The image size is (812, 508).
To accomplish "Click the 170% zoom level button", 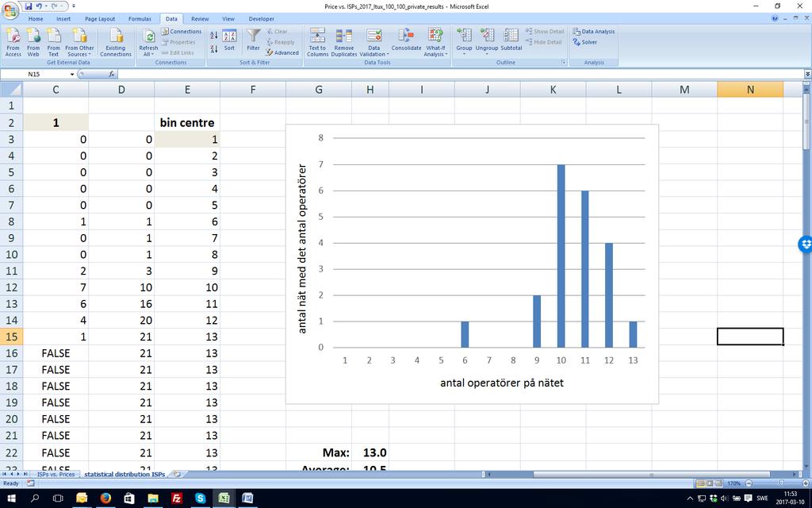I will pyautogui.click(x=733, y=483).
